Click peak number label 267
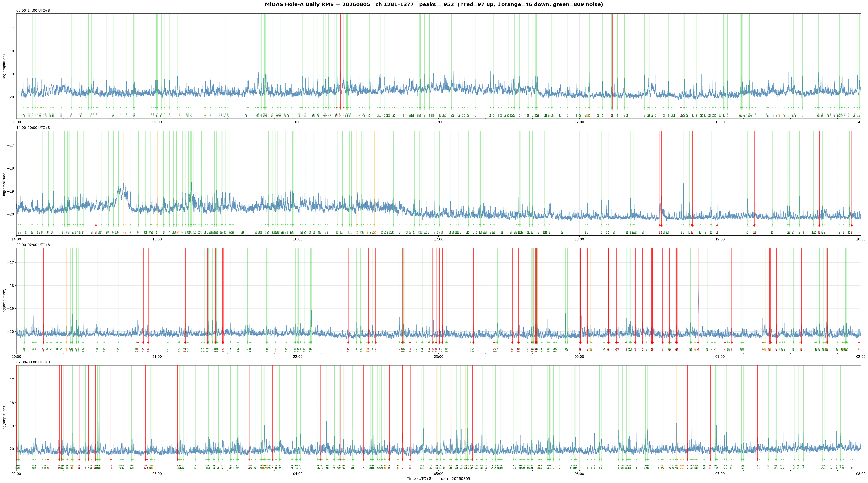The image size is (868, 483). (x=92, y=232)
